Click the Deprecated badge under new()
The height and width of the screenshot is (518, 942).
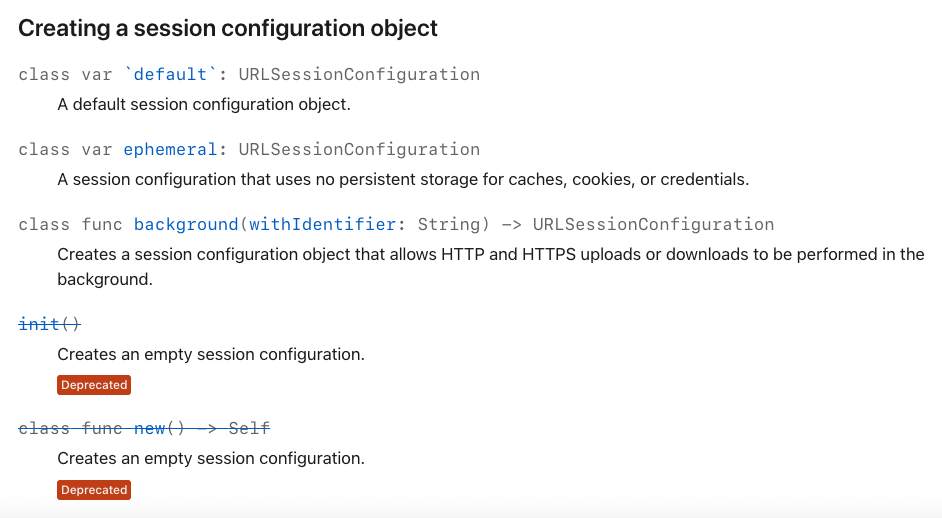click(x=94, y=490)
